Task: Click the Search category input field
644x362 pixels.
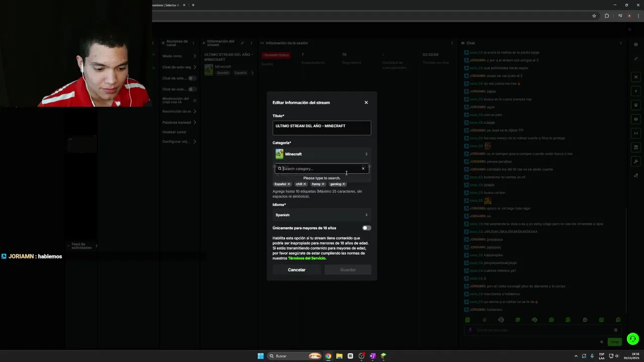Action: 321,168
